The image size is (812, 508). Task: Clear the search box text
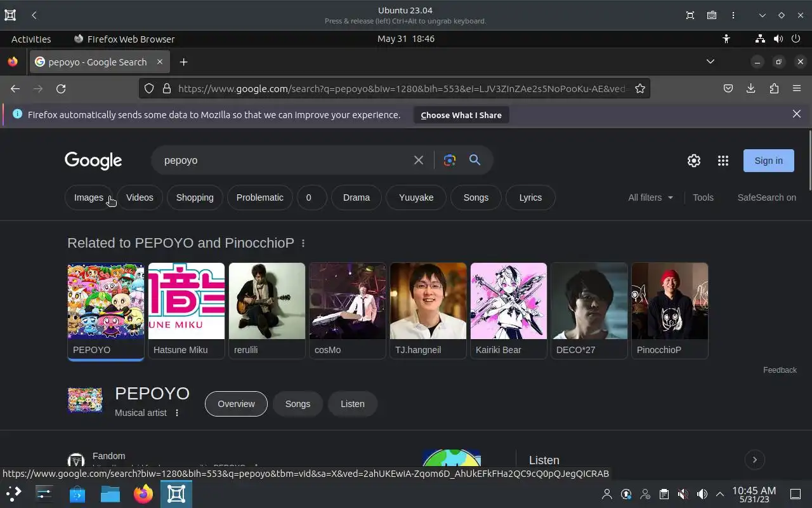(419, 160)
